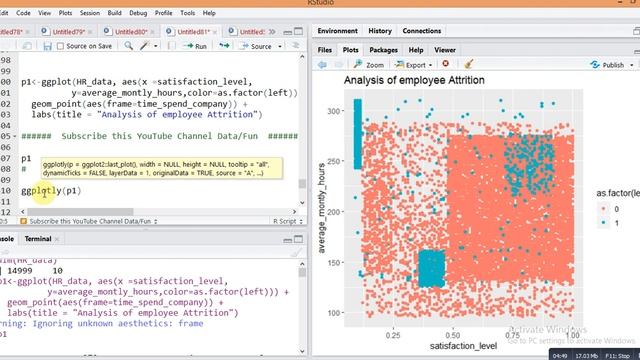Open the Export dropdown menu
Image resolution: width=640 pixels, height=360 pixels.
[x=430, y=65]
